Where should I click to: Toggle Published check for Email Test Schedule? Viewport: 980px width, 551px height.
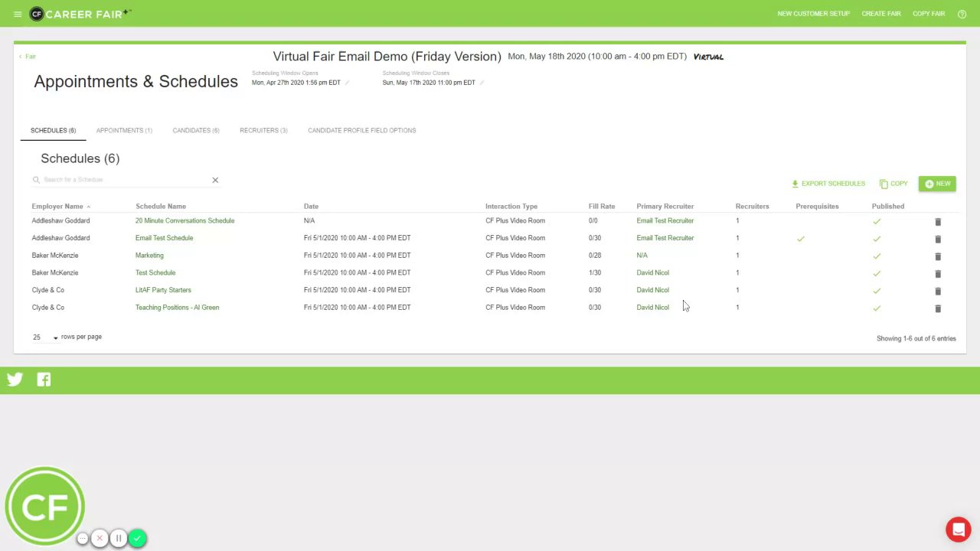(877, 239)
